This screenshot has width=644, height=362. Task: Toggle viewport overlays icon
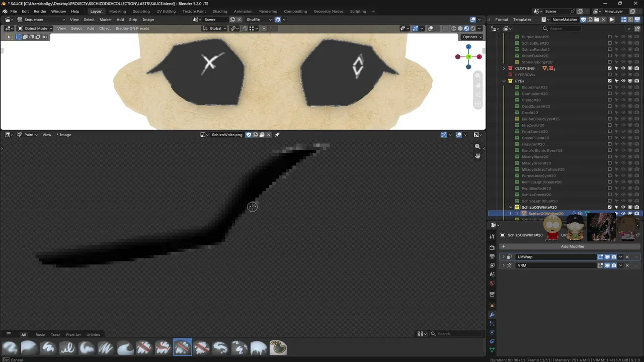point(431,29)
